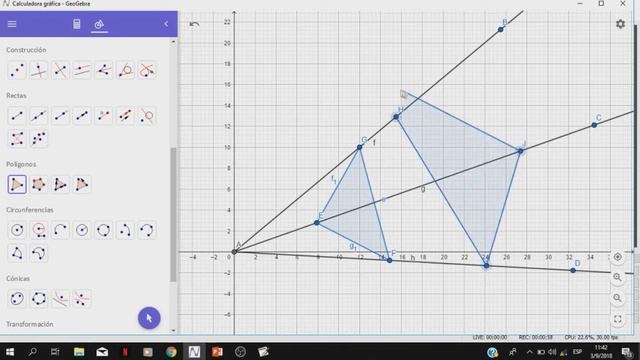Image resolution: width=640 pixels, height=360 pixels.
Task: Select Circle with Center through Point tool
Action: [17, 230]
